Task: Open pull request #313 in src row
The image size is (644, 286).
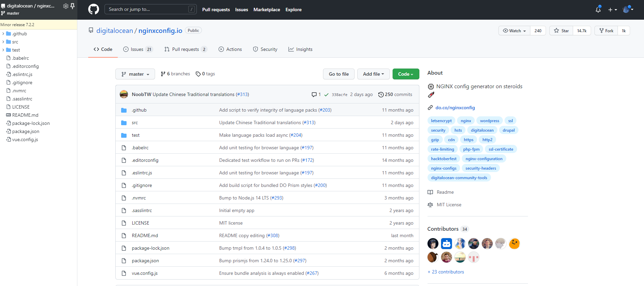Action: coord(309,122)
